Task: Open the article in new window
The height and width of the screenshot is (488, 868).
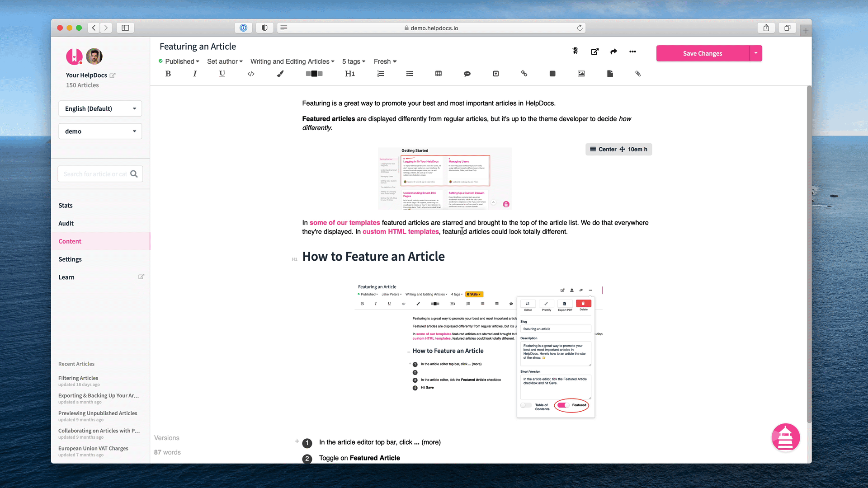Action: coord(595,52)
